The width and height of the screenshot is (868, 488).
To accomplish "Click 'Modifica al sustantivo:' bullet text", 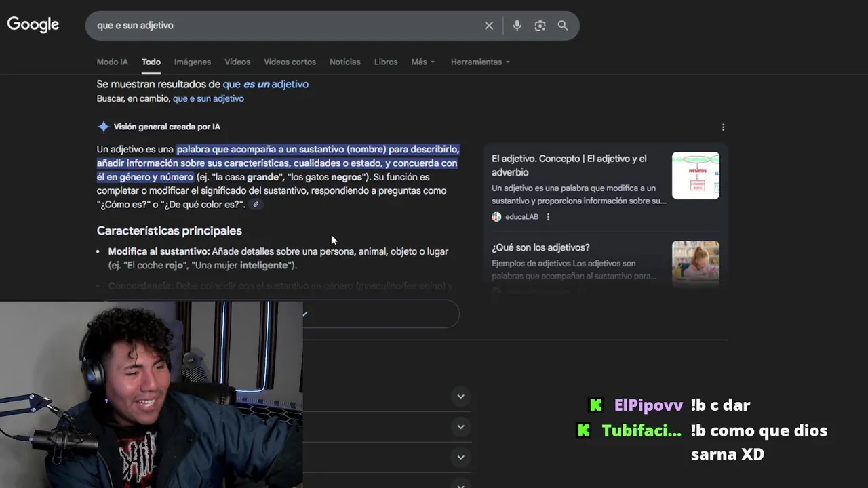I will tap(159, 251).
